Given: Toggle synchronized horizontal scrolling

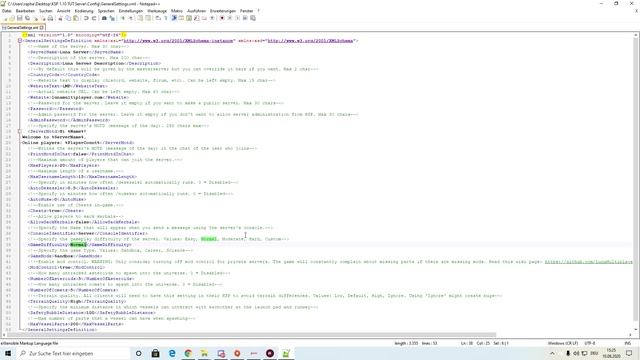Looking at the screenshot, I should point(148,18).
